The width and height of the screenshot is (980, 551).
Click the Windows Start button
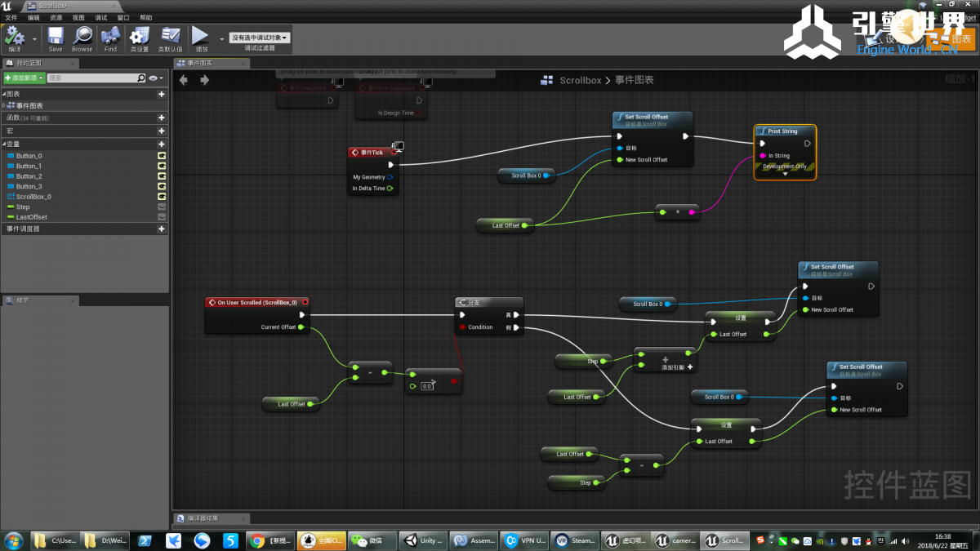[x=14, y=540]
